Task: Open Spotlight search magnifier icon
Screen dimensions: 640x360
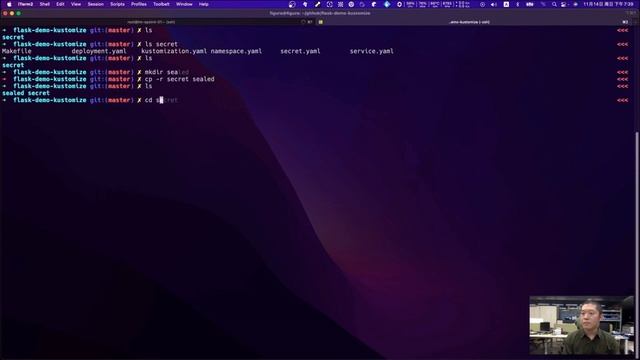Action: pos(554,4)
